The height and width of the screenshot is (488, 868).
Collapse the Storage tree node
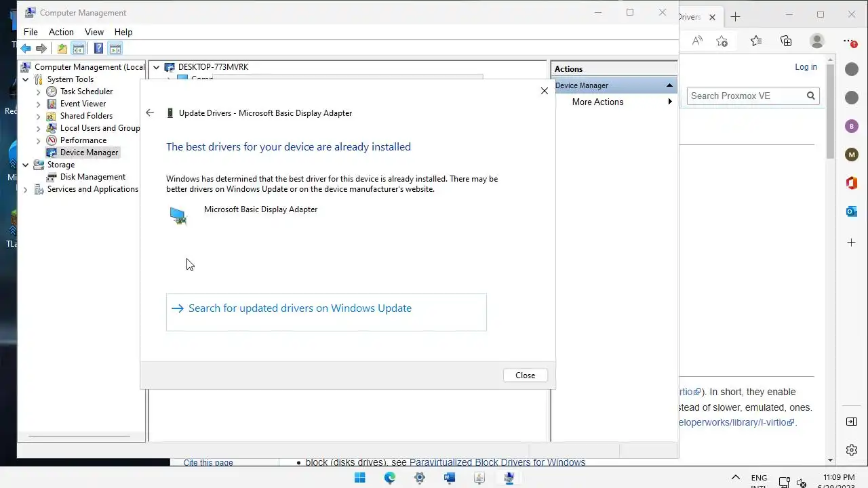tap(26, 165)
